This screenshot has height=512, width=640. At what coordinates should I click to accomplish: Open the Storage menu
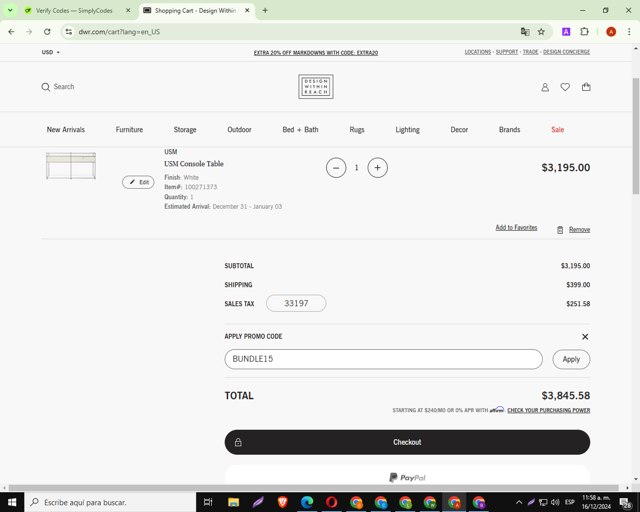185,130
